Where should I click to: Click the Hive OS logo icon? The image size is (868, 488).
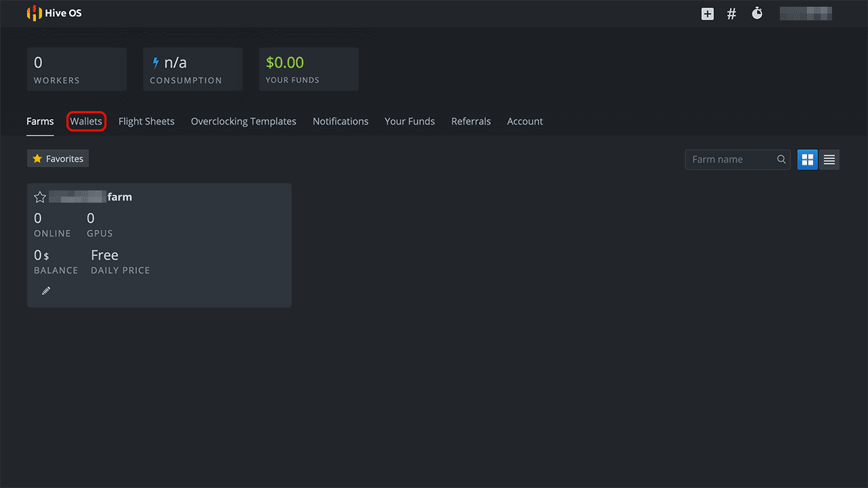click(34, 13)
